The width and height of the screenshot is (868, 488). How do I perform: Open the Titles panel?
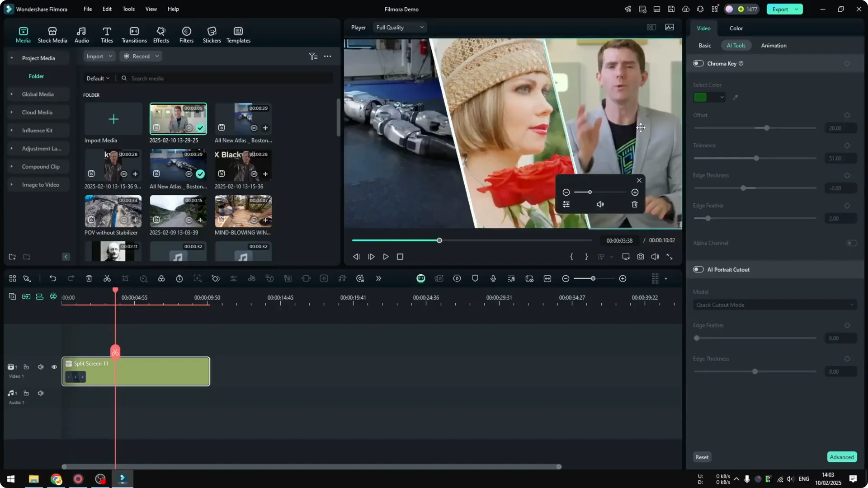tap(107, 35)
